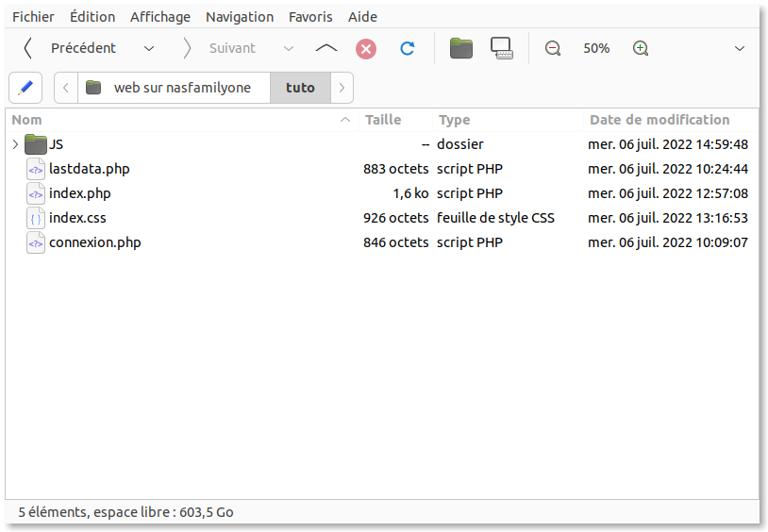The width and height of the screenshot is (768, 532).
Task: Zoom out with the minus magnifier icon
Action: pyautogui.click(x=553, y=48)
